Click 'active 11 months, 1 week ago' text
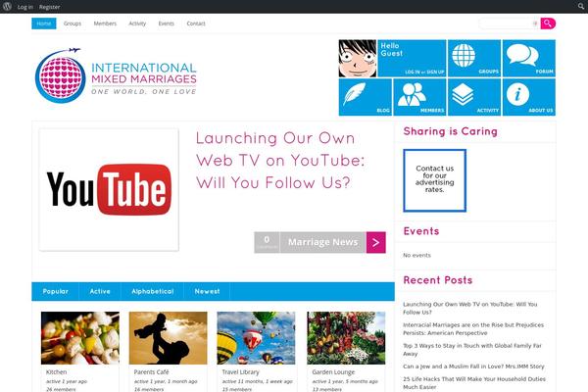The image size is (588, 392). pyautogui.click(x=257, y=381)
